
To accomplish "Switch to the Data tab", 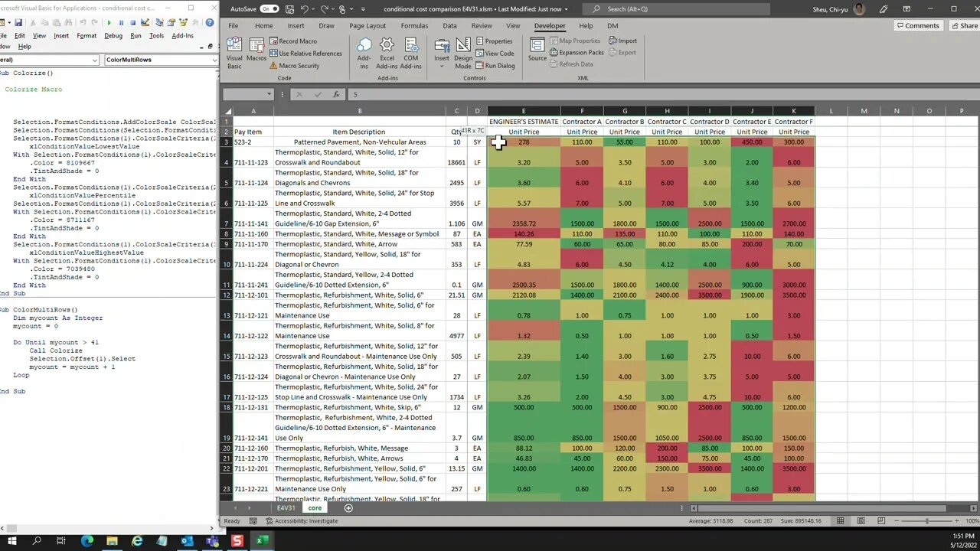I will click(449, 25).
